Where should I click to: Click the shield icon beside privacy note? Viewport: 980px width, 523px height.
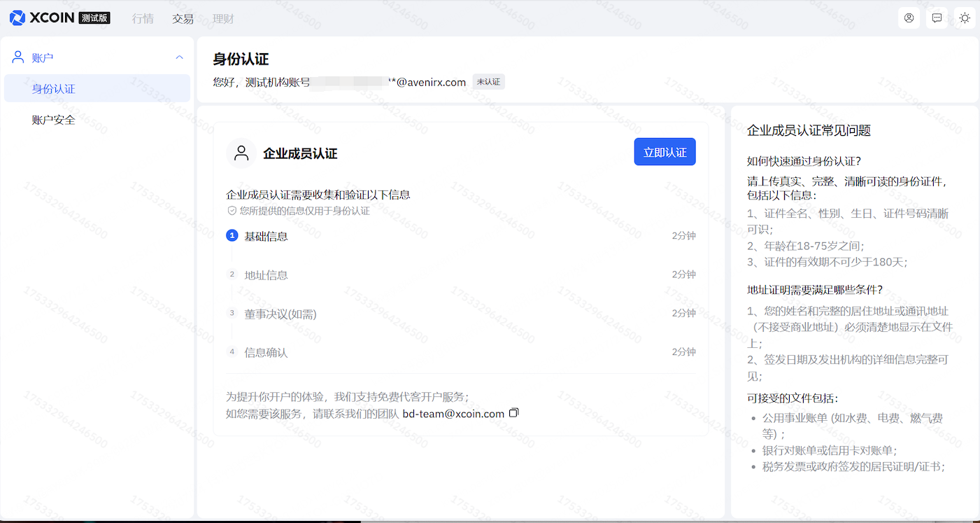point(232,211)
